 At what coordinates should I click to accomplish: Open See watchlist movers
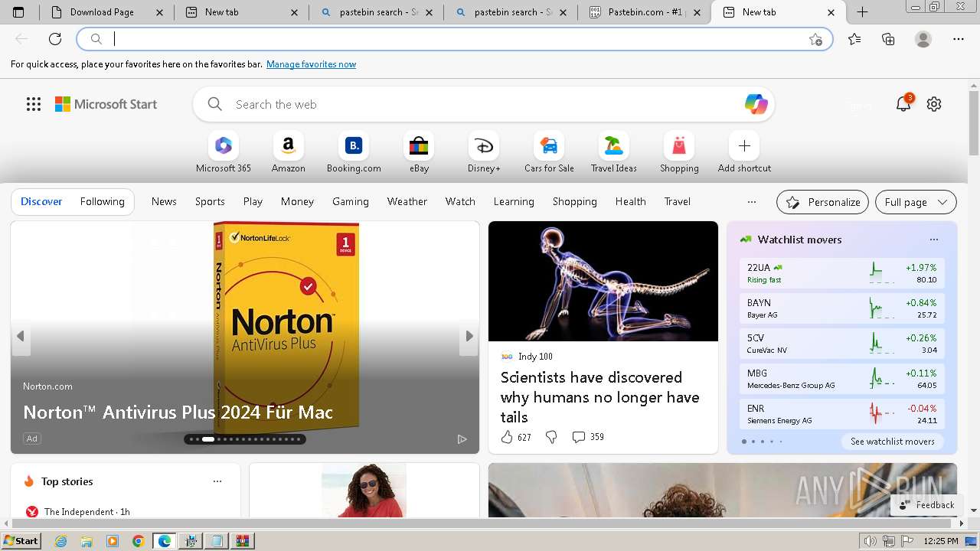point(892,442)
